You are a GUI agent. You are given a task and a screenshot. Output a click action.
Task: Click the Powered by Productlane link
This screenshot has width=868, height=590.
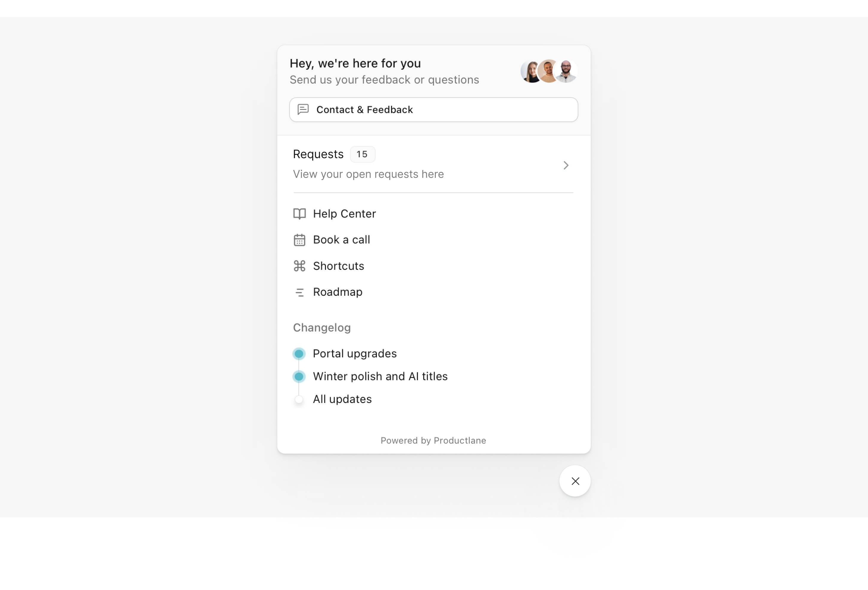433,440
